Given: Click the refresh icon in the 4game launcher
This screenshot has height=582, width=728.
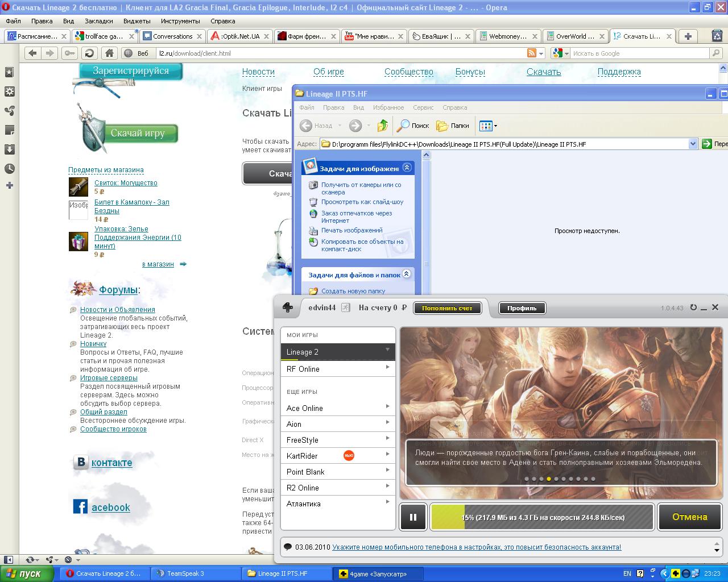Looking at the screenshot, I should (x=693, y=307).
